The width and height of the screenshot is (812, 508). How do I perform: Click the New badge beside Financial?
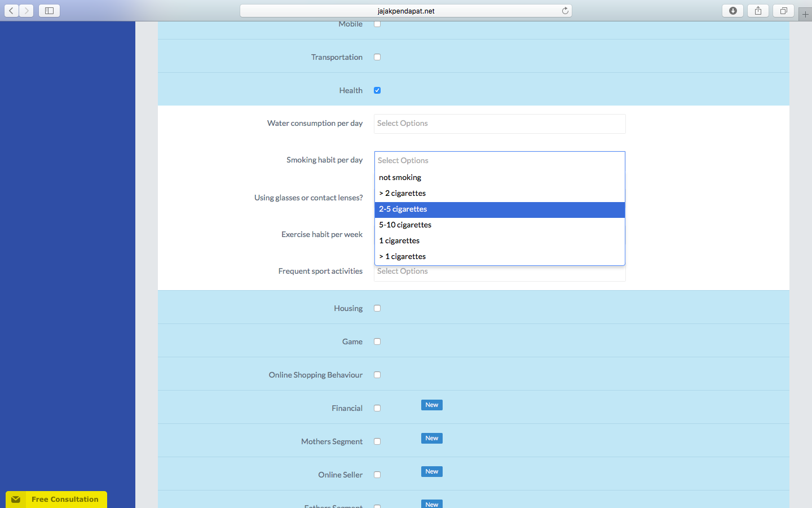432,405
